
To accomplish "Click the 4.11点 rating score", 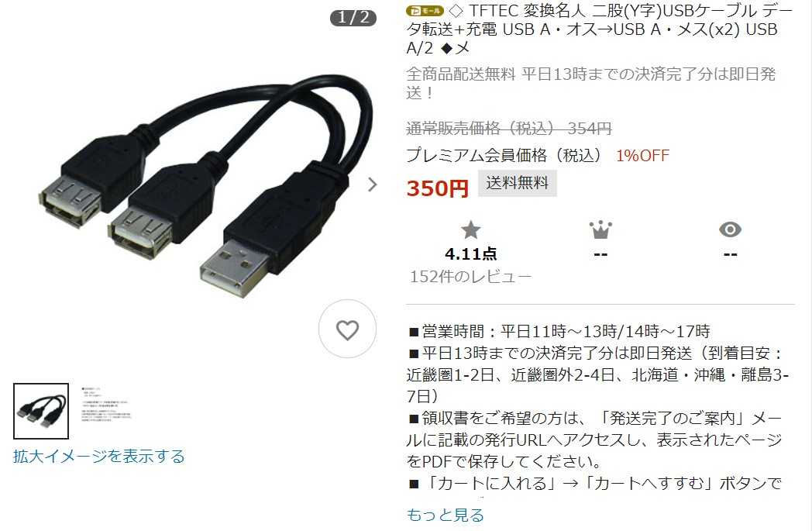I will [471, 253].
